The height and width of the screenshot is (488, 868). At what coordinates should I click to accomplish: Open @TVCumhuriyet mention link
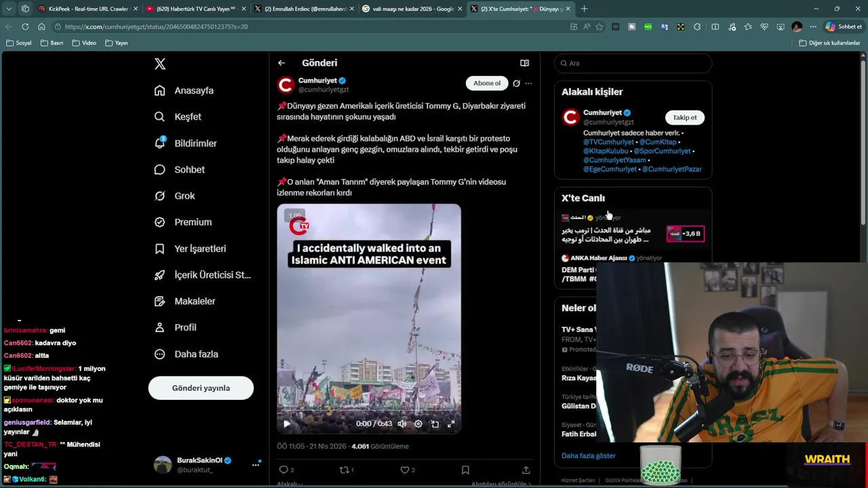coord(608,142)
